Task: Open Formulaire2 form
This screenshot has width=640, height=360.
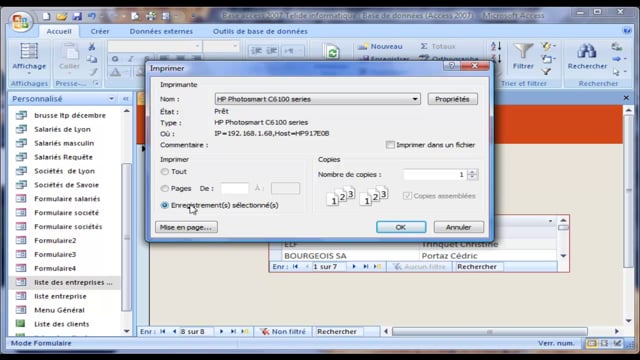Action: [55, 241]
